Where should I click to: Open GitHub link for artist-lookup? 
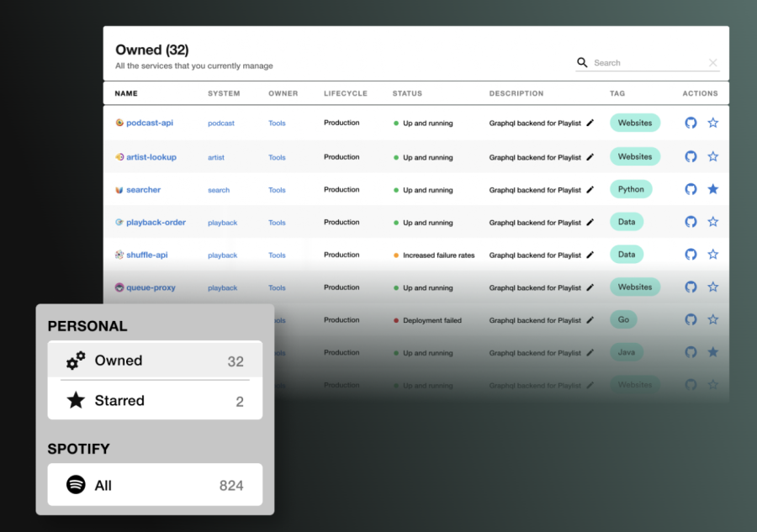[691, 156]
